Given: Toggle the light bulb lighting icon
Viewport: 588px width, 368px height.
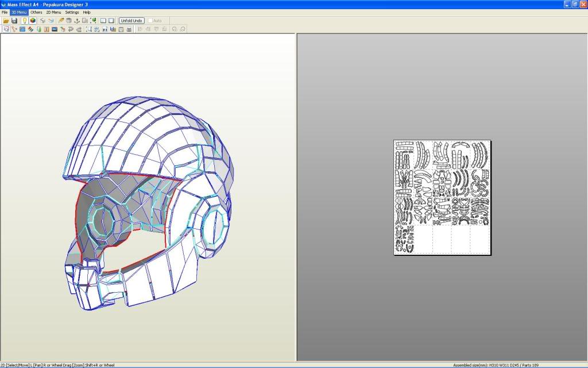Looking at the screenshot, I should [x=24, y=21].
